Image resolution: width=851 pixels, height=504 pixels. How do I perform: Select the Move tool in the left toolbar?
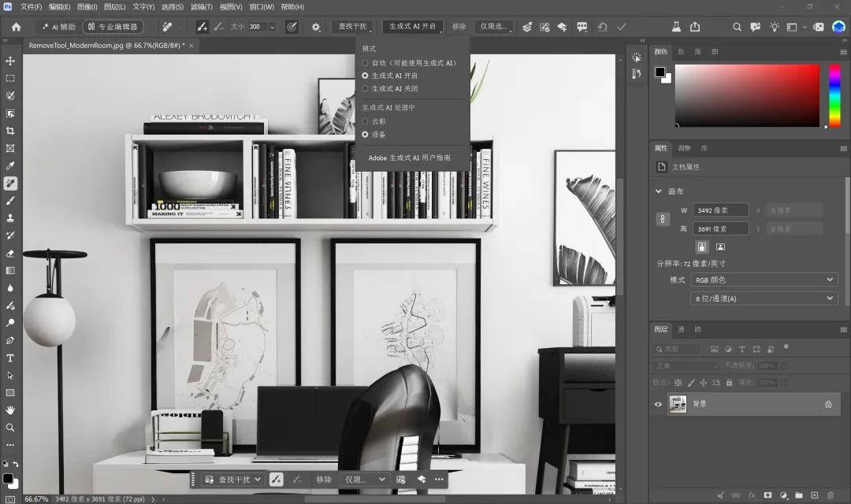9,61
